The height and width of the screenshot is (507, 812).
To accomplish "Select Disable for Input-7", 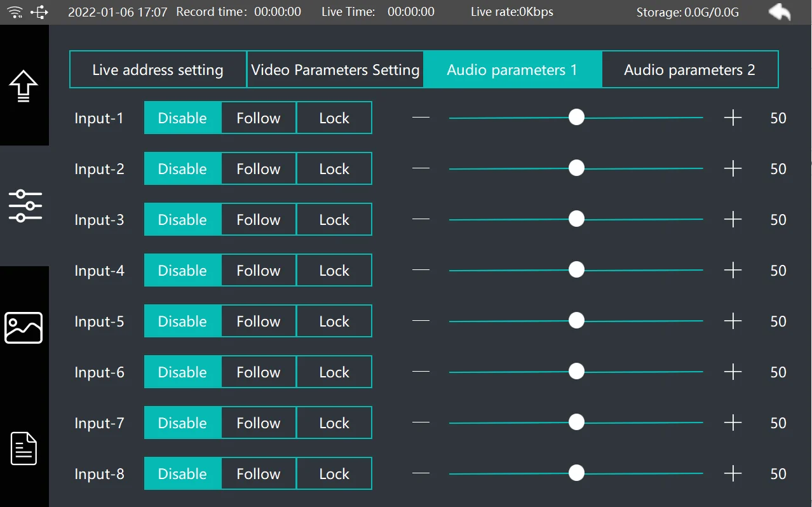I will (182, 422).
